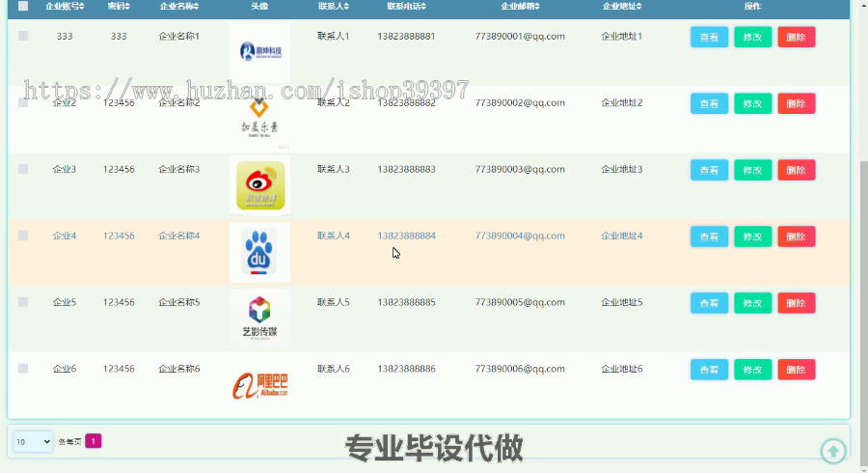Image resolution: width=868 pixels, height=473 pixels.
Task: Check the row checkbox for account 333
Action: coord(23,36)
